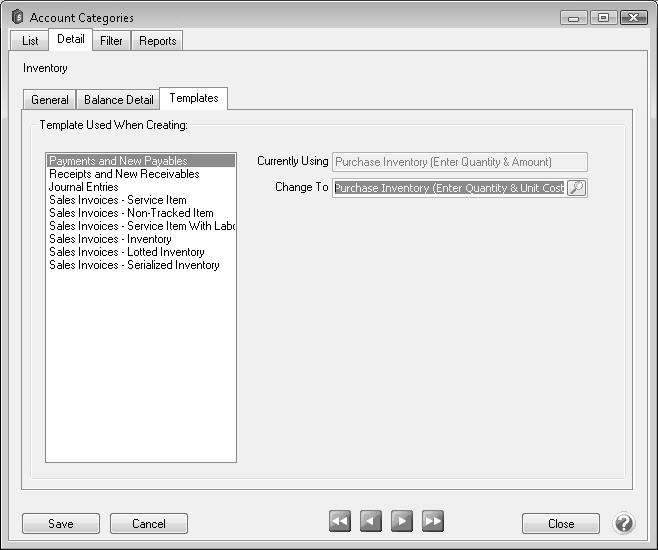This screenshot has width=658, height=550.
Task: Click into the Change To template field
Action: pos(449,188)
